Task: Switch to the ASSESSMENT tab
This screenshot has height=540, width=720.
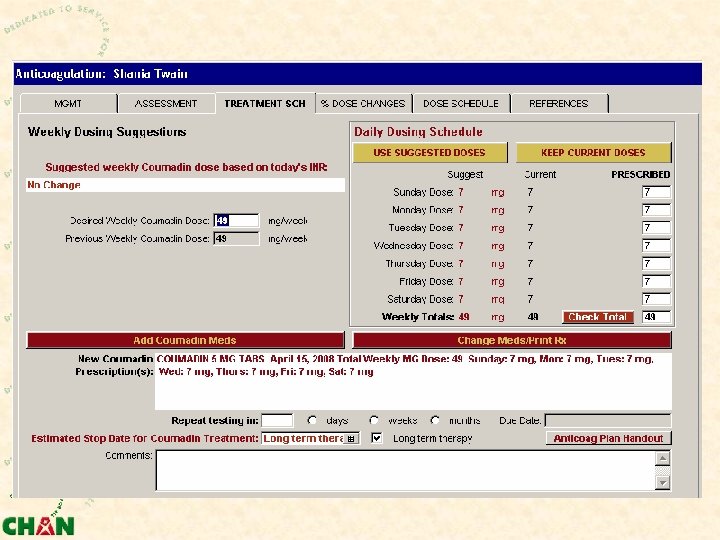Action: 166,103
